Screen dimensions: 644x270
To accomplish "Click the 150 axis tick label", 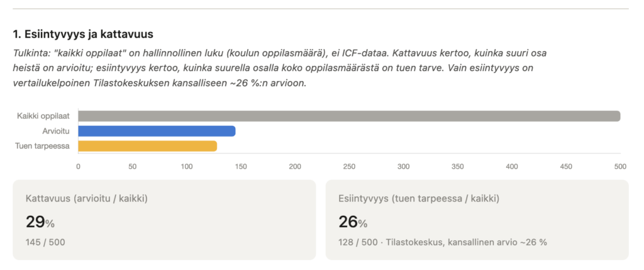I will [241, 167].
